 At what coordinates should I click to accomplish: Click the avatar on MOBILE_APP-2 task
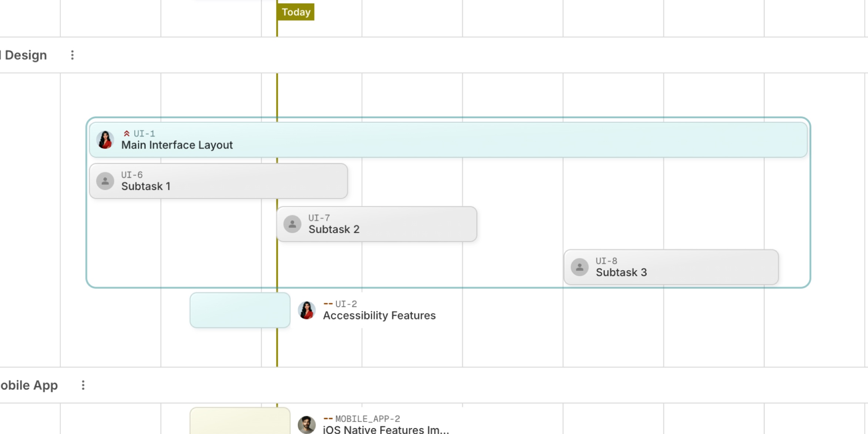click(x=306, y=423)
